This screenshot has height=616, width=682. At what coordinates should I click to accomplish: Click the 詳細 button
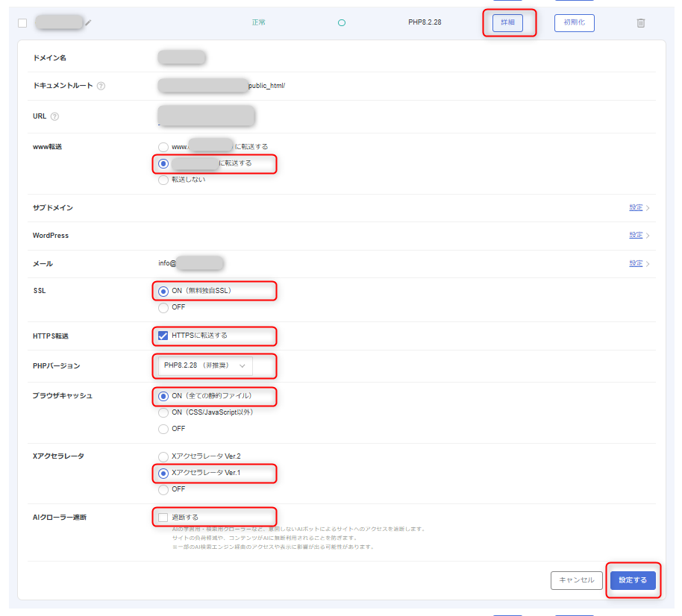pos(507,23)
